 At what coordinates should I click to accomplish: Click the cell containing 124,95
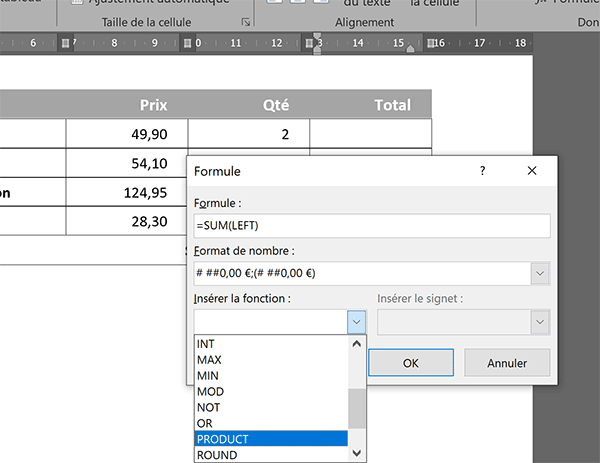127,192
